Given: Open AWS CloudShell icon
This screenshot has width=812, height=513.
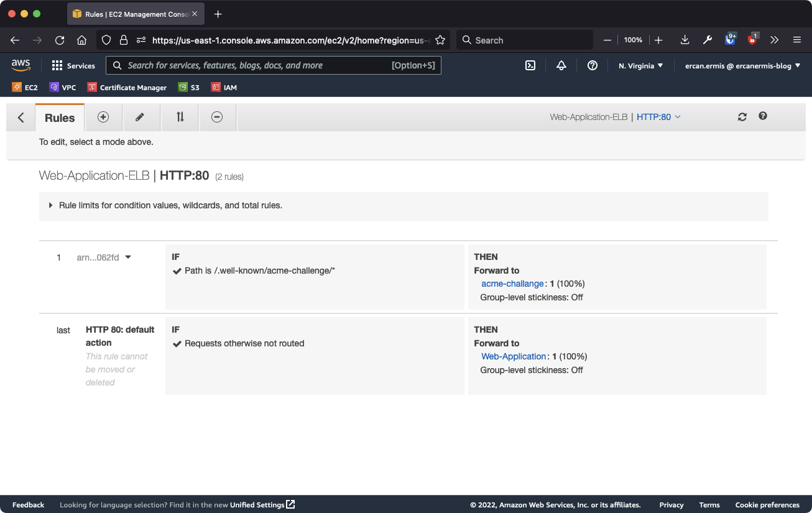Looking at the screenshot, I should [530, 65].
